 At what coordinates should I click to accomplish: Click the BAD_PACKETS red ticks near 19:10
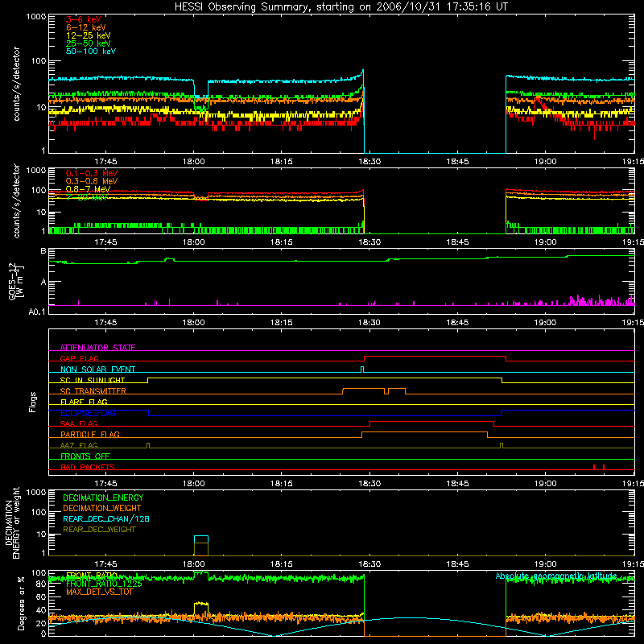pos(599,467)
